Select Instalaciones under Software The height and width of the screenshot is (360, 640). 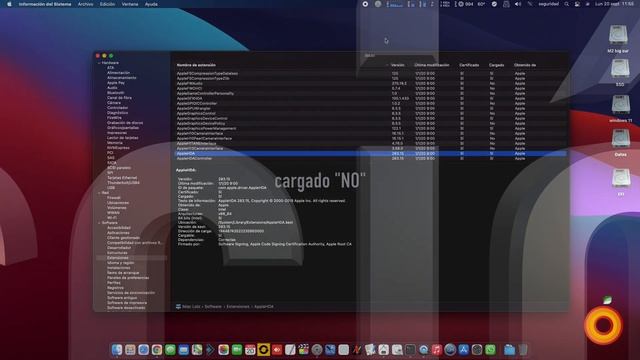point(118,268)
